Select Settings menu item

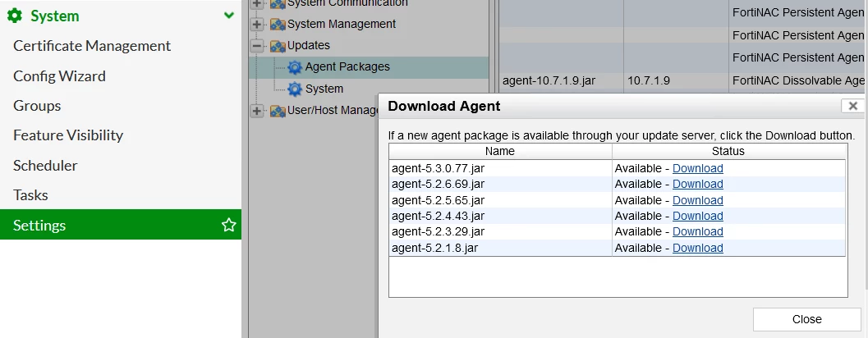point(121,225)
